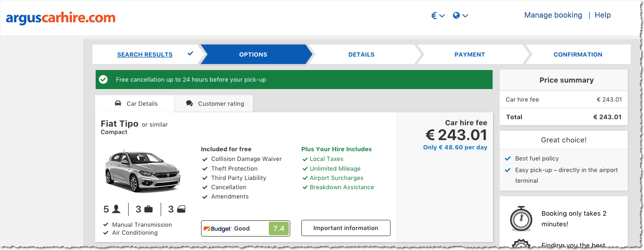Click the stopwatch booking time icon
This screenshot has width=644, height=250.
520,218
